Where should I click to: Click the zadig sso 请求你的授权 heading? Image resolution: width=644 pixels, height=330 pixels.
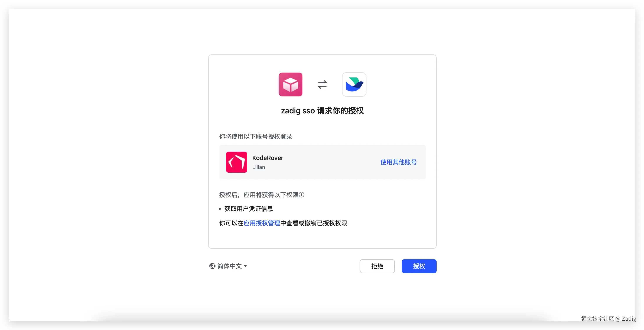pyautogui.click(x=322, y=111)
